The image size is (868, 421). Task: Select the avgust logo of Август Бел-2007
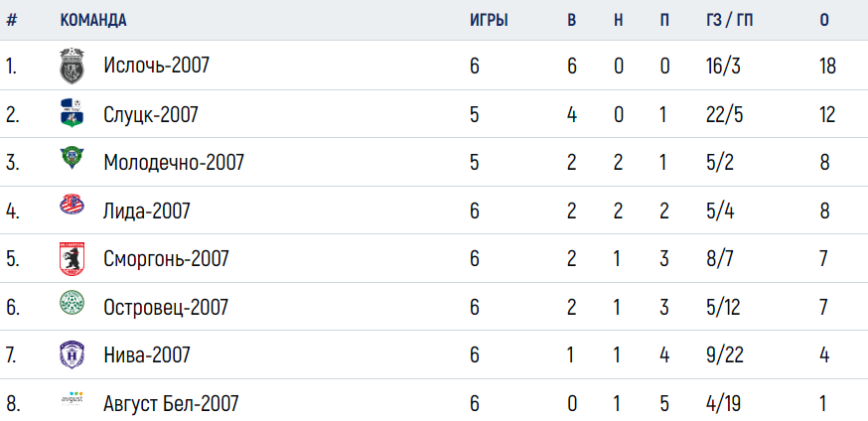coord(72,398)
